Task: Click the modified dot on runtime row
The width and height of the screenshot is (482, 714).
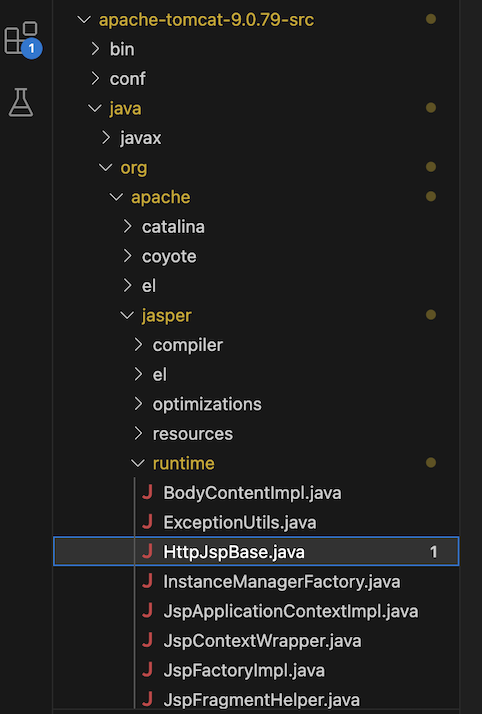Action: (431, 463)
